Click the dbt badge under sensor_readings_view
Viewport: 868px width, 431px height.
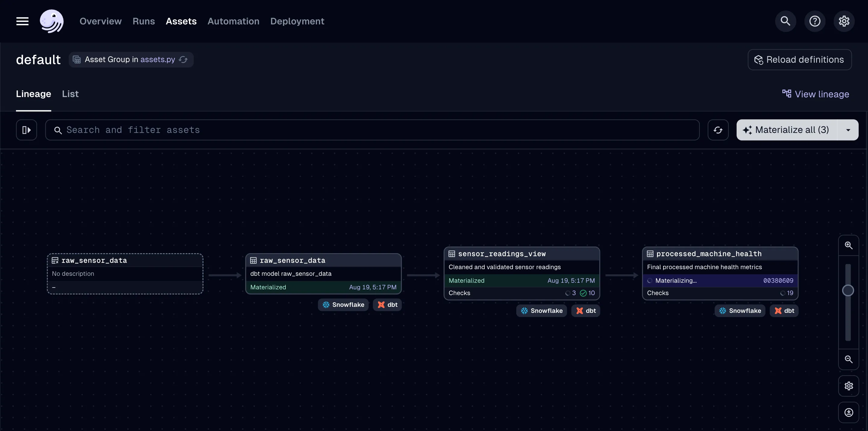[585, 310]
